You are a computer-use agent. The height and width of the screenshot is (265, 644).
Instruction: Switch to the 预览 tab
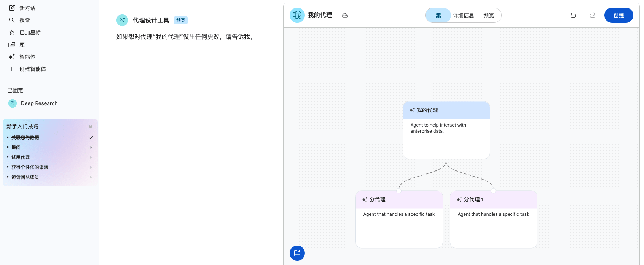point(488,15)
